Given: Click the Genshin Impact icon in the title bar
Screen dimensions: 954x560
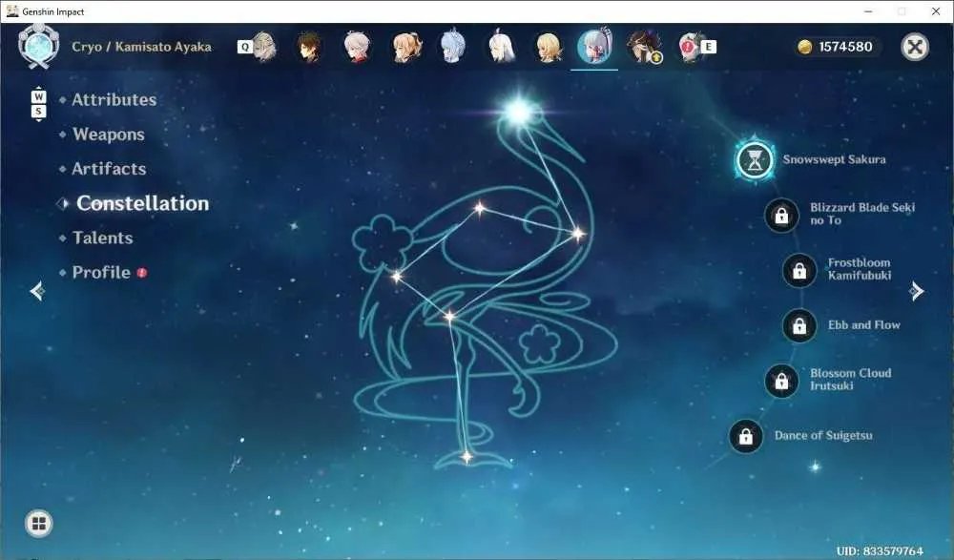Looking at the screenshot, I should tap(12, 10).
